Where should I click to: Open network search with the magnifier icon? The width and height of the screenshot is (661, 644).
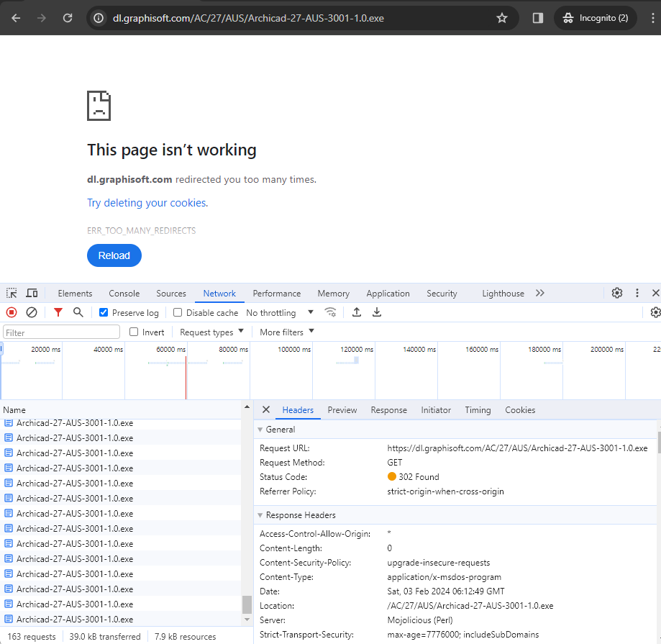78,312
